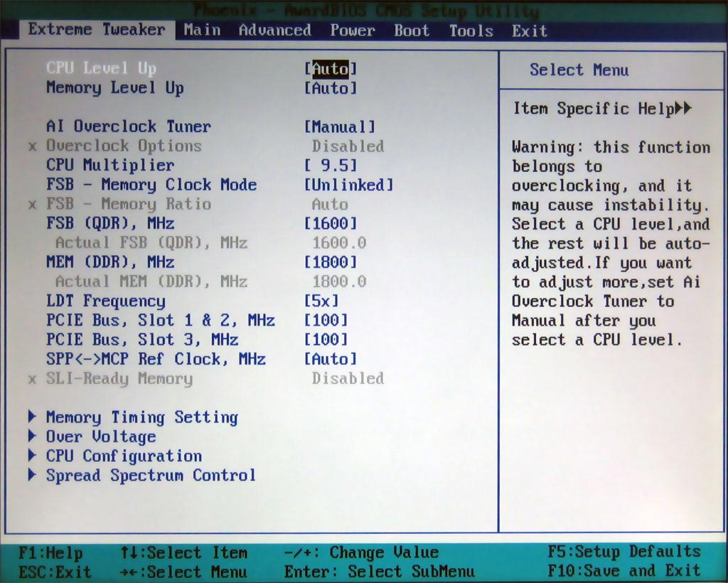Click the Memory Level Up label
This screenshot has height=583, width=728.
click(x=115, y=87)
